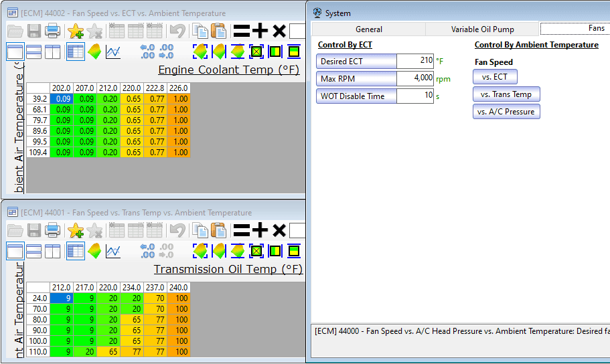Switch to table grid view in the 44002 window
The image size is (610, 364).
tap(76, 52)
